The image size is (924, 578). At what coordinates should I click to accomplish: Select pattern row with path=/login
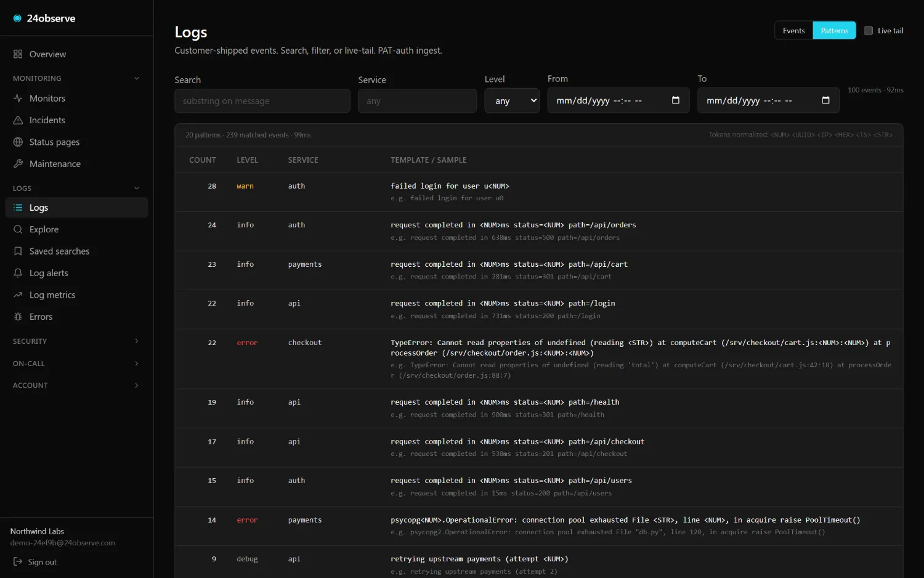click(539, 309)
